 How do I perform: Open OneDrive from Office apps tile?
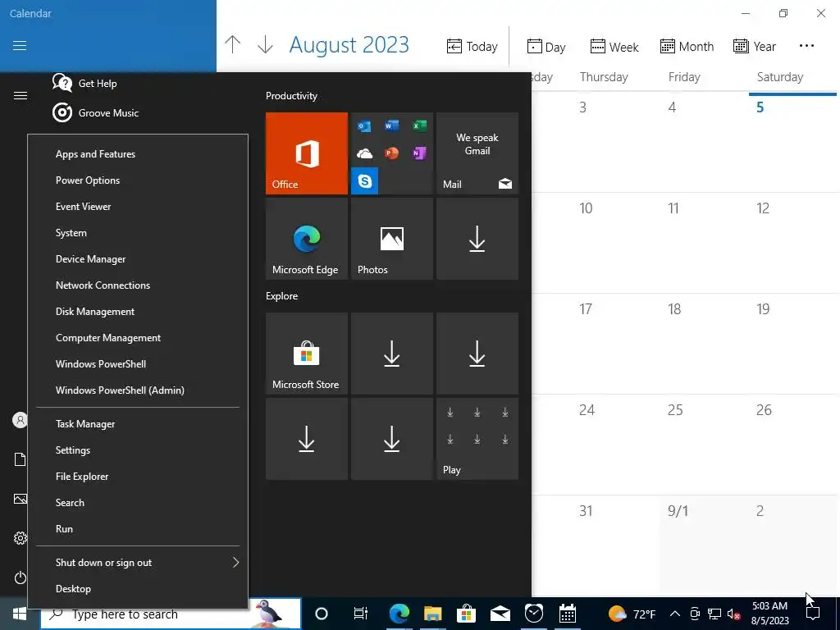364,153
